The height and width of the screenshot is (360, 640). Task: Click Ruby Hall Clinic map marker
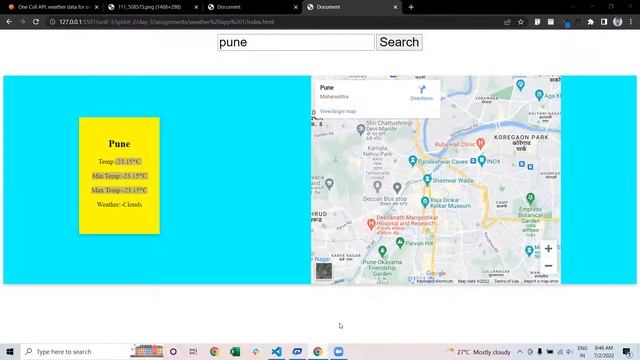pos(480,143)
